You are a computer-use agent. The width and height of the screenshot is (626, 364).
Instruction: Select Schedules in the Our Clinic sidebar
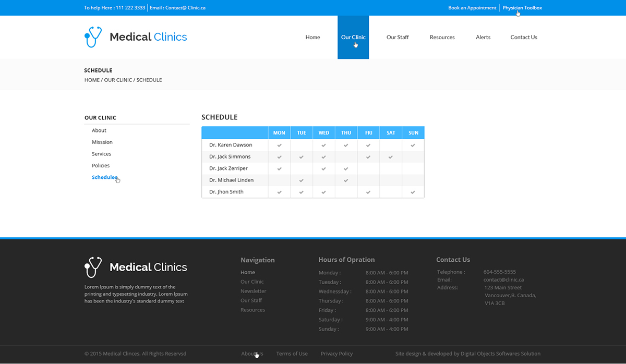coord(104,177)
